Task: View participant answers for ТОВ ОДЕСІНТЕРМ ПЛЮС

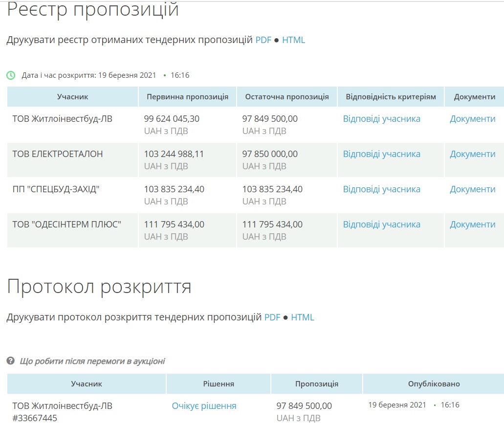Action: coord(381,225)
